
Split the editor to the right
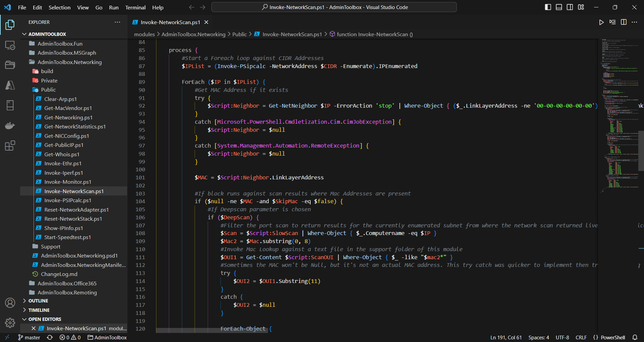click(624, 22)
